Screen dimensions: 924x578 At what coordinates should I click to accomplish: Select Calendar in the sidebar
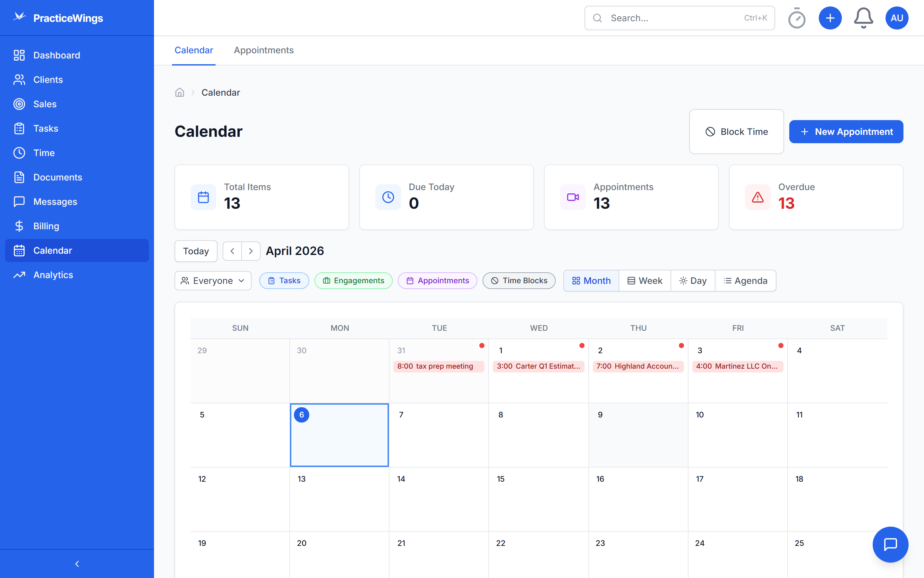pos(77,250)
